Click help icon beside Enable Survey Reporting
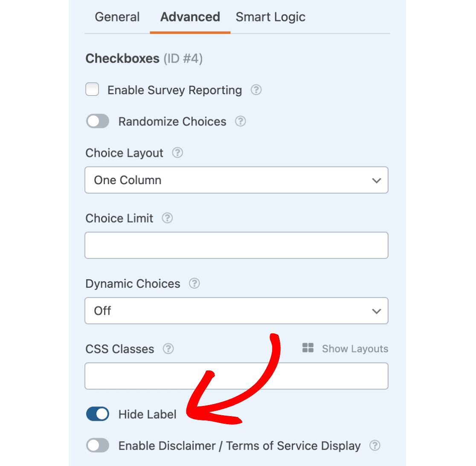The width and height of the screenshot is (476, 466). (x=256, y=90)
